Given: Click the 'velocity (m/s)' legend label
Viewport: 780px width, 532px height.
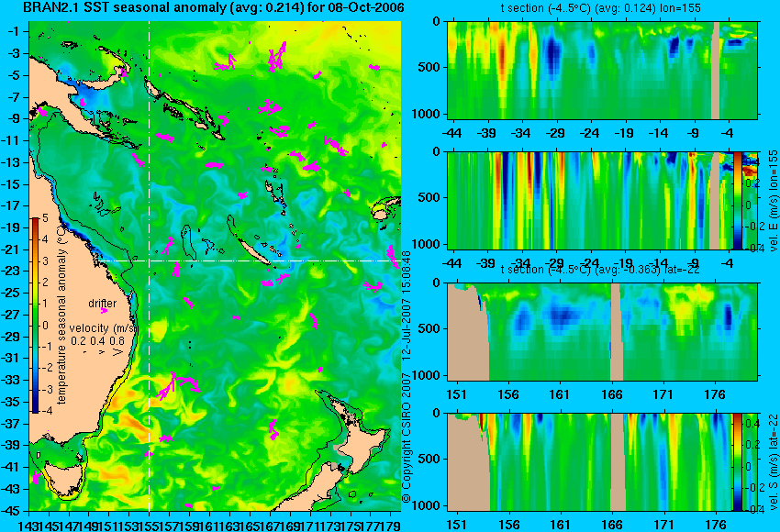Looking at the screenshot, I should 103,328.
